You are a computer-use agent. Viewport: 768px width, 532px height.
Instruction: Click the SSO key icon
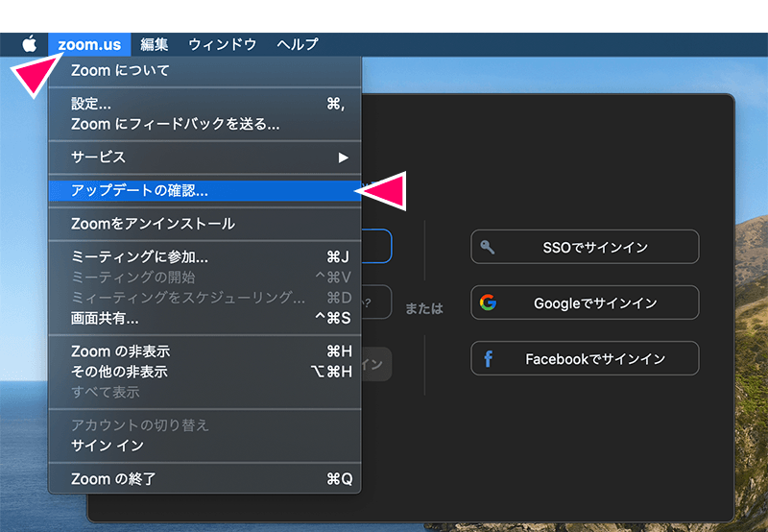point(488,247)
